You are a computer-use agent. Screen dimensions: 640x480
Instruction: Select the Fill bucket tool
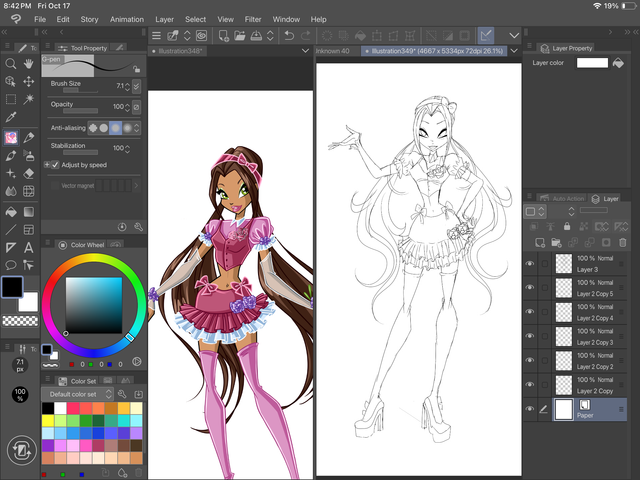click(10, 210)
